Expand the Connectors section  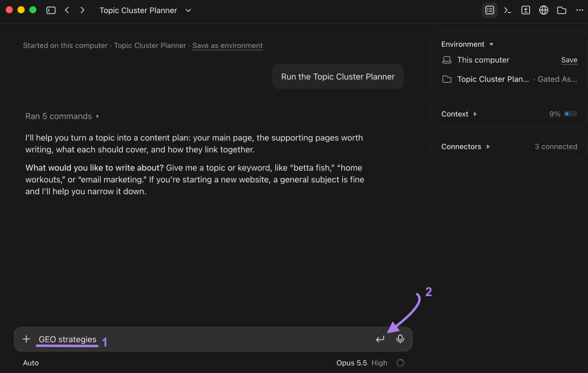(466, 146)
